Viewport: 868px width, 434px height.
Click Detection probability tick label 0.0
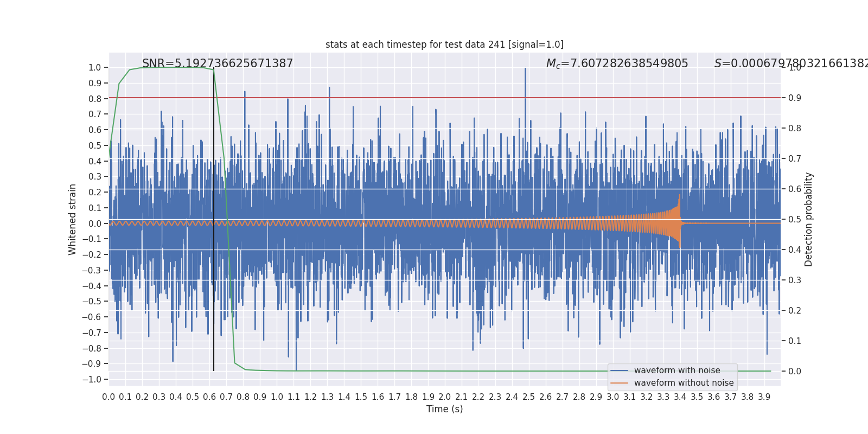pos(795,372)
